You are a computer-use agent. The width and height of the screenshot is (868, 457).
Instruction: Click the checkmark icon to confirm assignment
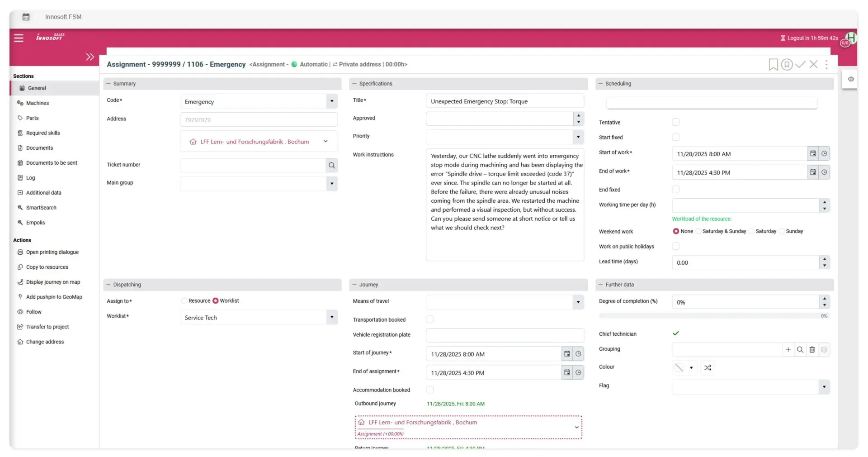point(800,65)
